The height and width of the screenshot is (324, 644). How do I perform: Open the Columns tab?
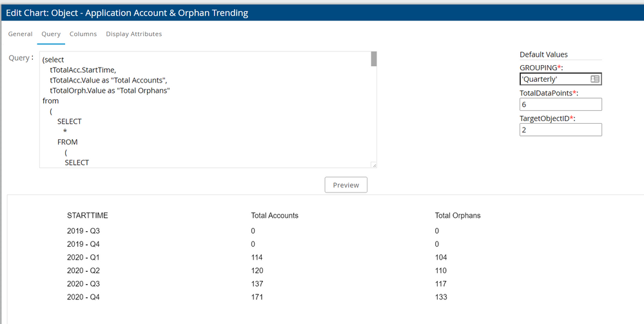[83, 34]
